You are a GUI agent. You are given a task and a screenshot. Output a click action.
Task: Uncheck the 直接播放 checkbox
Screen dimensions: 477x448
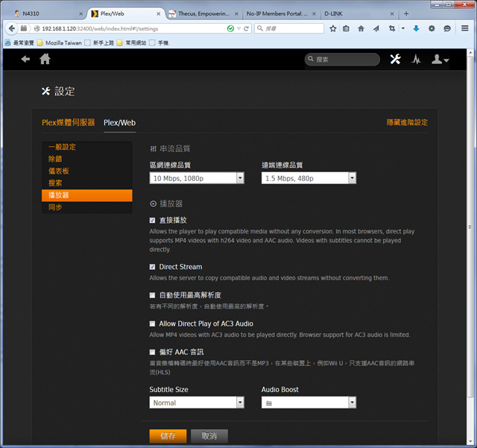point(152,221)
